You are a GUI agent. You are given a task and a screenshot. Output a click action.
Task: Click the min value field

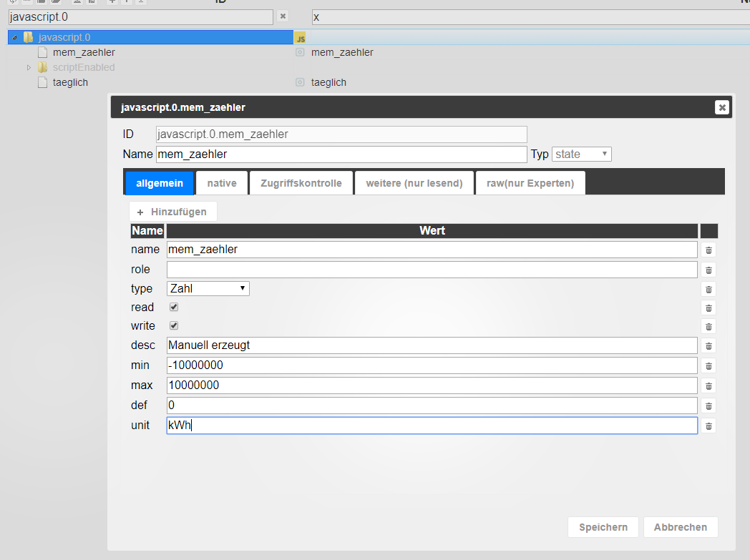point(432,365)
